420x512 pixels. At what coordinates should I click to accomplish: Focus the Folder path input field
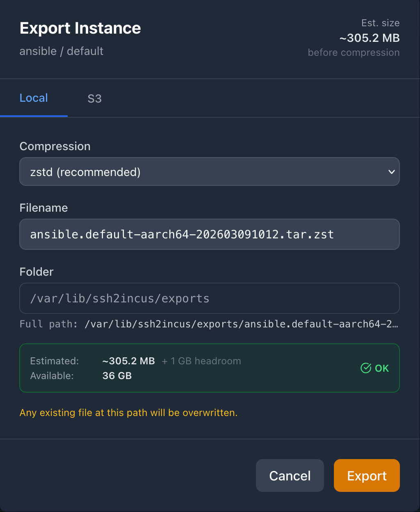pyautogui.click(x=209, y=298)
